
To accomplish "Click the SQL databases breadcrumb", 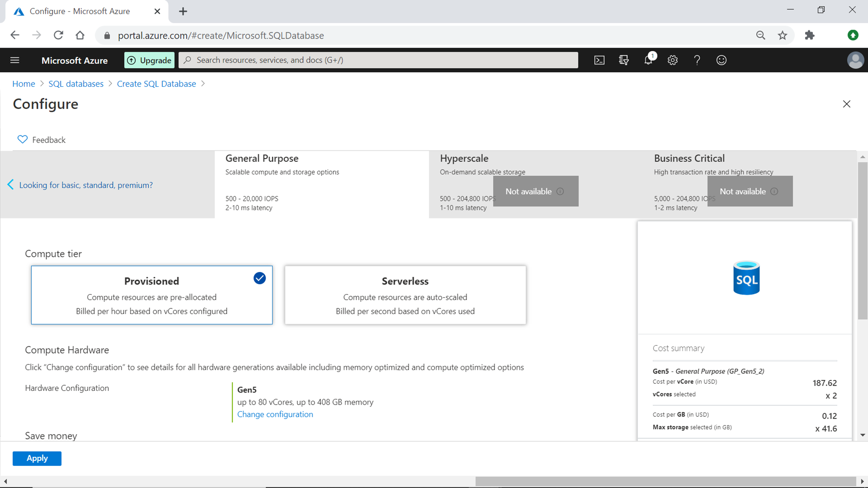I will pos(76,84).
